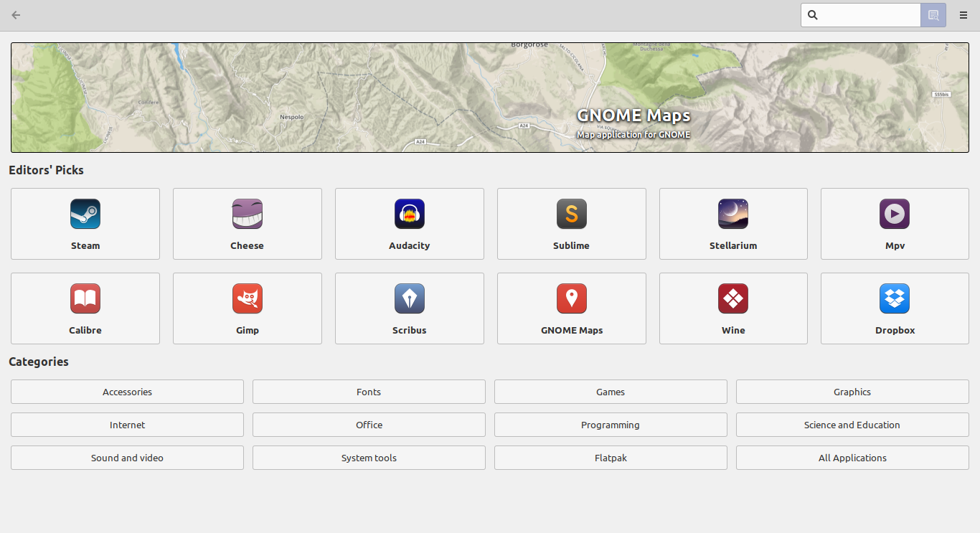
Task: Click the search magnifier icon
Action: (812, 15)
